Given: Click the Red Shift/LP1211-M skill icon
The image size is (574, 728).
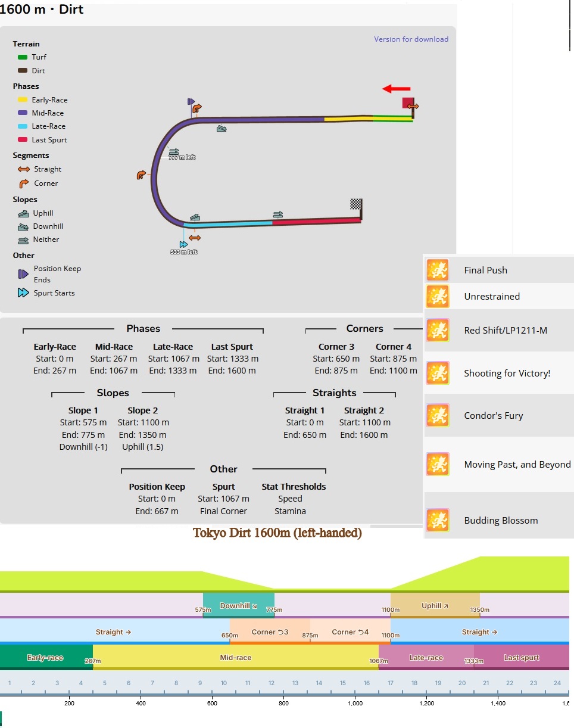Looking at the screenshot, I should (x=438, y=330).
